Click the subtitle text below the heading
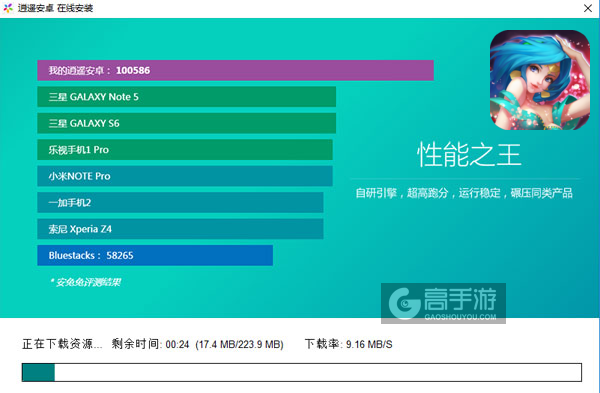This screenshot has width=600, height=393. click(464, 193)
